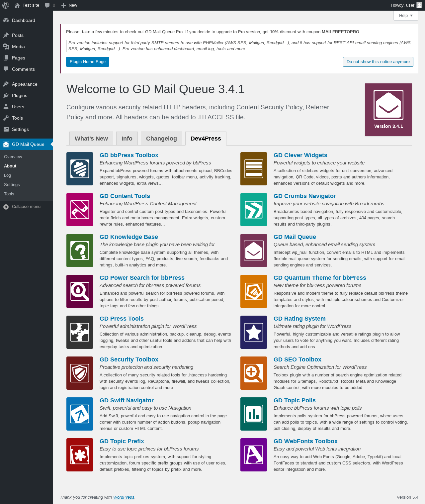Click the Collapse menu arrow icon

[x=6, y=207]
